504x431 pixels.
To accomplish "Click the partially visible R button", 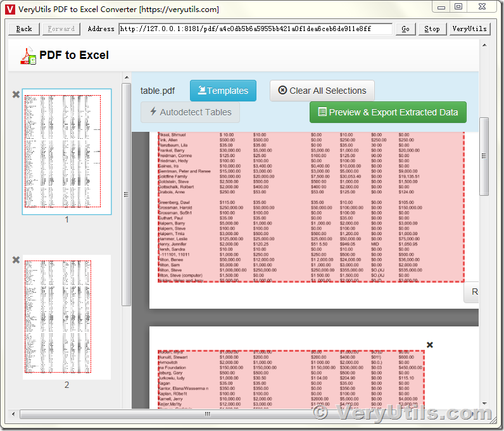I will click(x=471, y=292).
